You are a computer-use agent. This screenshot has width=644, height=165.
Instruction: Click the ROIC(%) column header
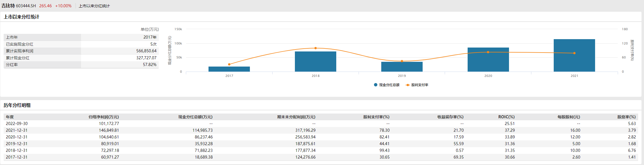(506, 117)
